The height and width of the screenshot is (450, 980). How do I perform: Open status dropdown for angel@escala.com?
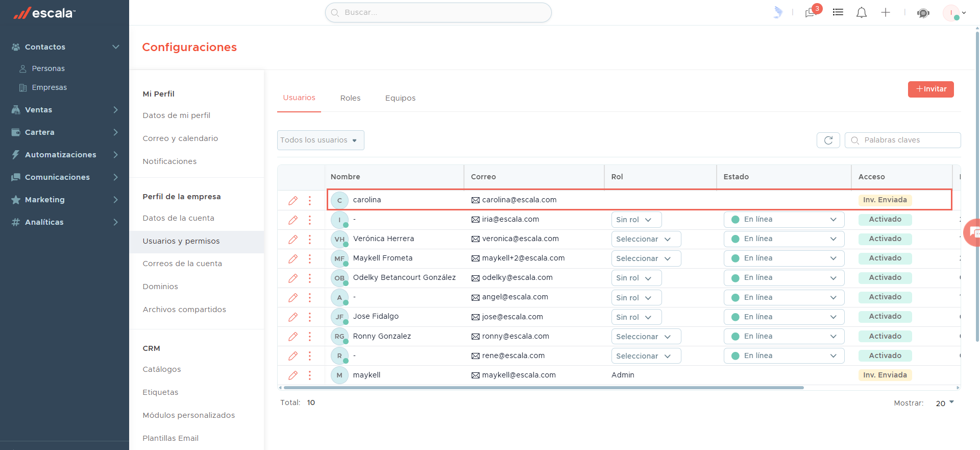pyautogui.click(x=784, y=297)
